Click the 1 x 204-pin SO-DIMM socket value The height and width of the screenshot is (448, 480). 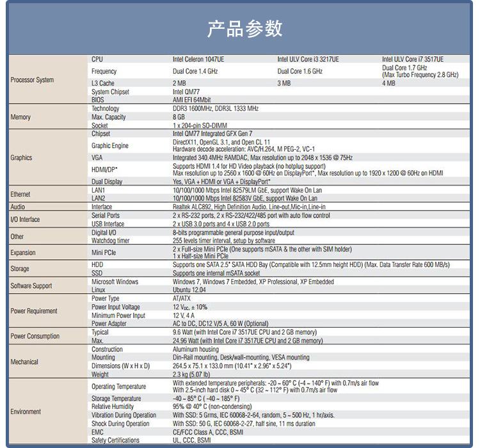coord(199,125)
